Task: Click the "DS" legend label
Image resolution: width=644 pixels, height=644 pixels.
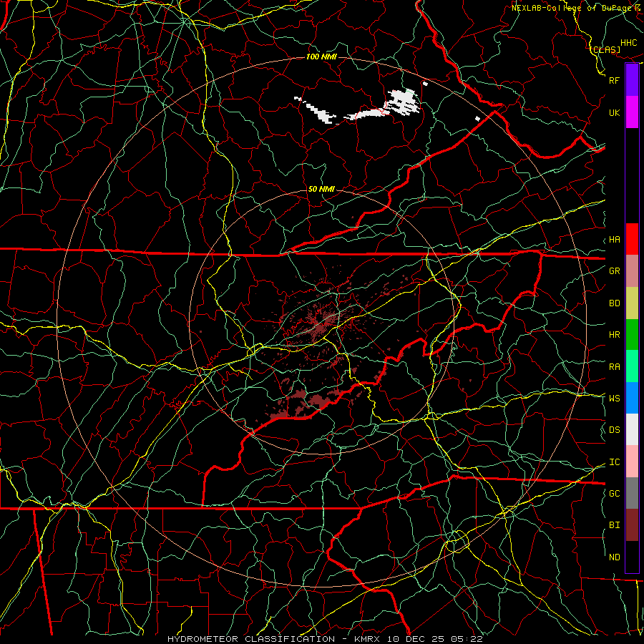Action: 614,430
